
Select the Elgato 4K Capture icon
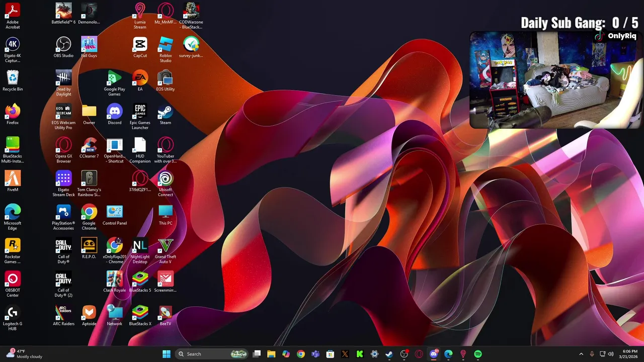[13, 50]
